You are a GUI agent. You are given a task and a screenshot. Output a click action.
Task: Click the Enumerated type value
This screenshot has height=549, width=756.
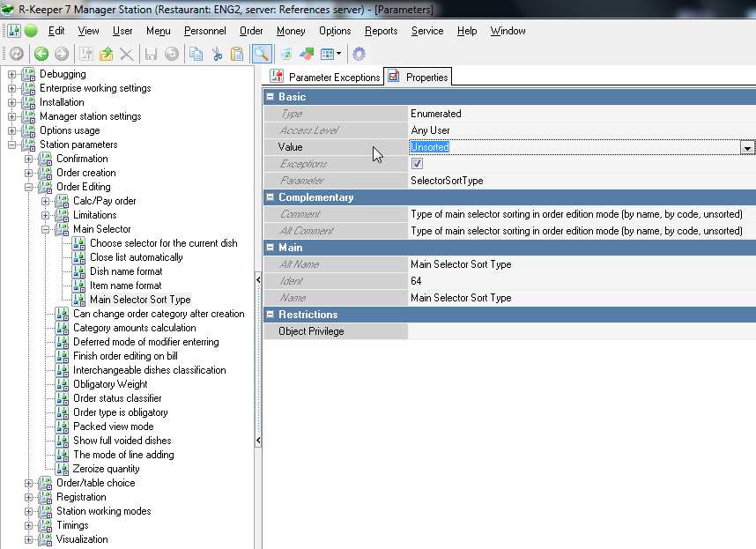[x=436, y=114]
